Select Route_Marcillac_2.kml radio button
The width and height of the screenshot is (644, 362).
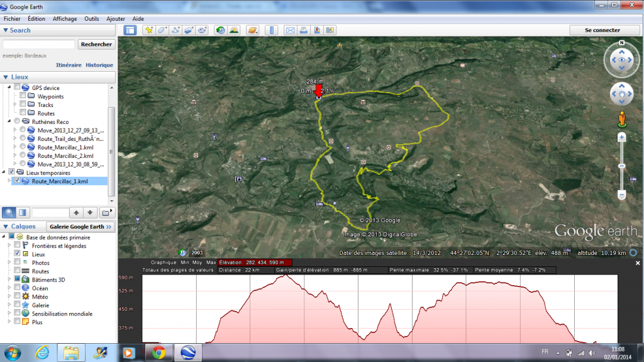click(23, 155)
